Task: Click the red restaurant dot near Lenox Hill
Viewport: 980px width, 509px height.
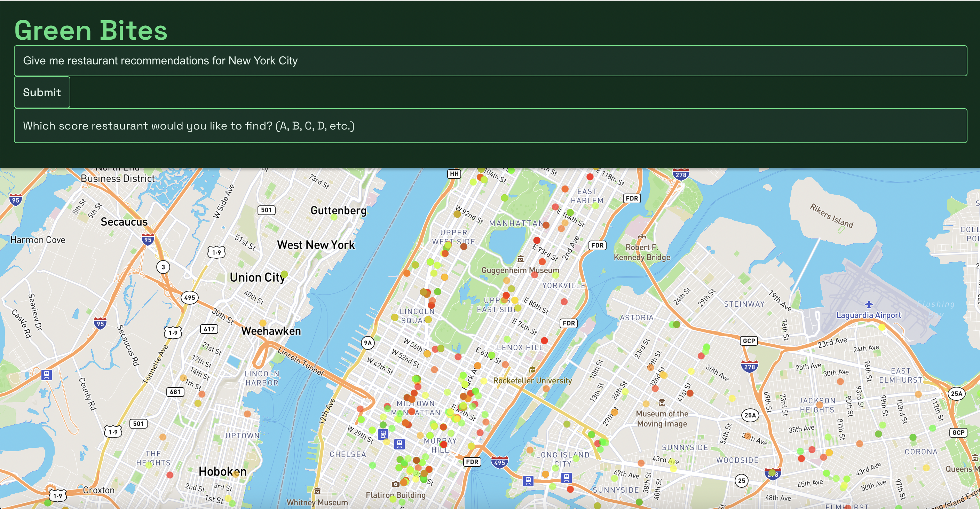Action: 544,340
